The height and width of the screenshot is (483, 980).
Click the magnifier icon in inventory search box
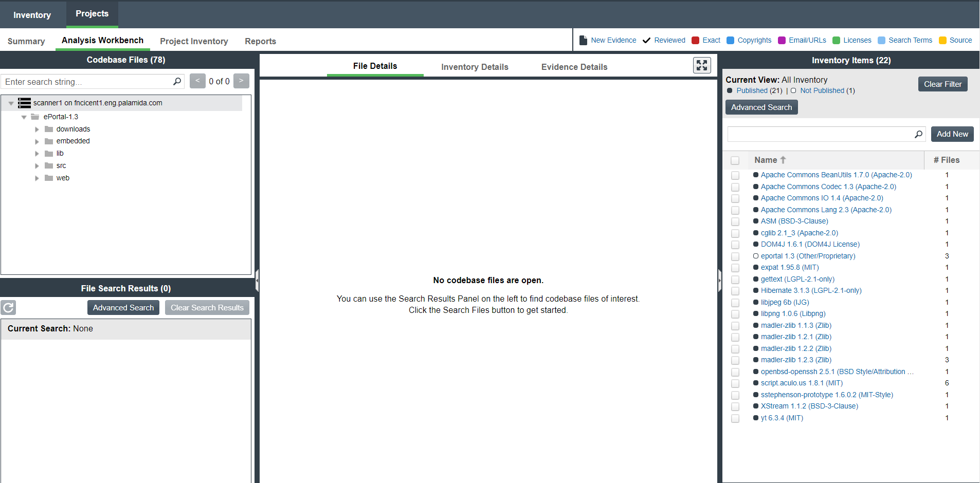click(x=918, y=134)
